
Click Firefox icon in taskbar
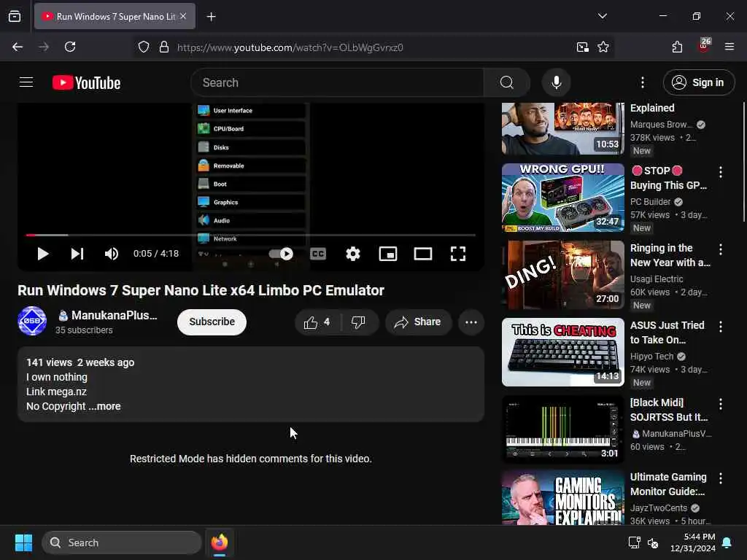click(x=220, y=542)
